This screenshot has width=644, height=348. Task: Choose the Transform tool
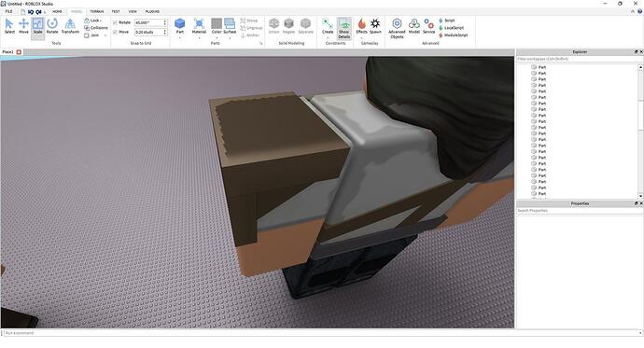(x=70, y=26)
